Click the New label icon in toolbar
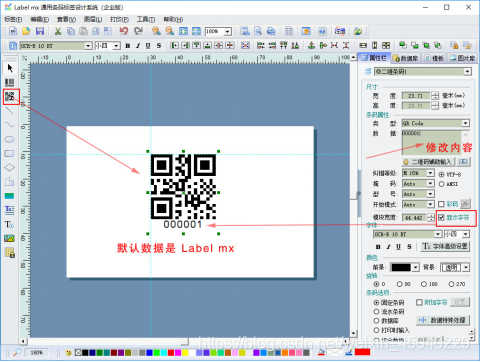 13,31
